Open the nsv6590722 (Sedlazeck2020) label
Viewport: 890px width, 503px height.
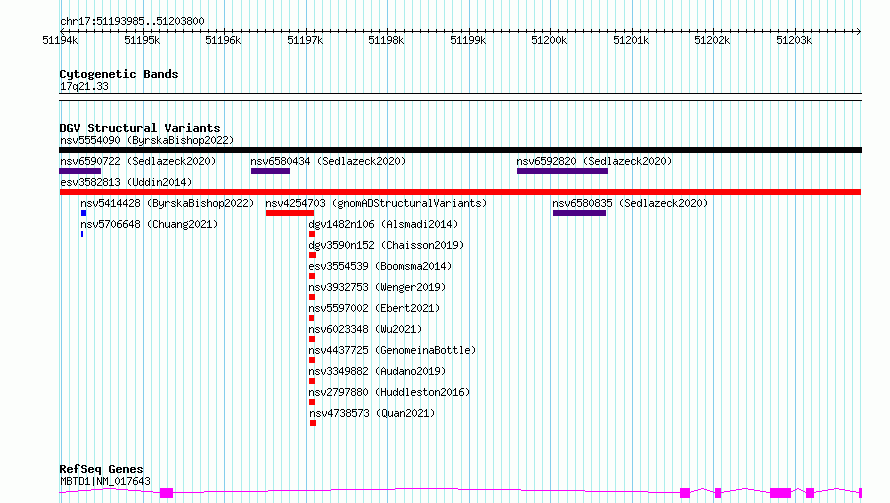(x=138, y=161)
